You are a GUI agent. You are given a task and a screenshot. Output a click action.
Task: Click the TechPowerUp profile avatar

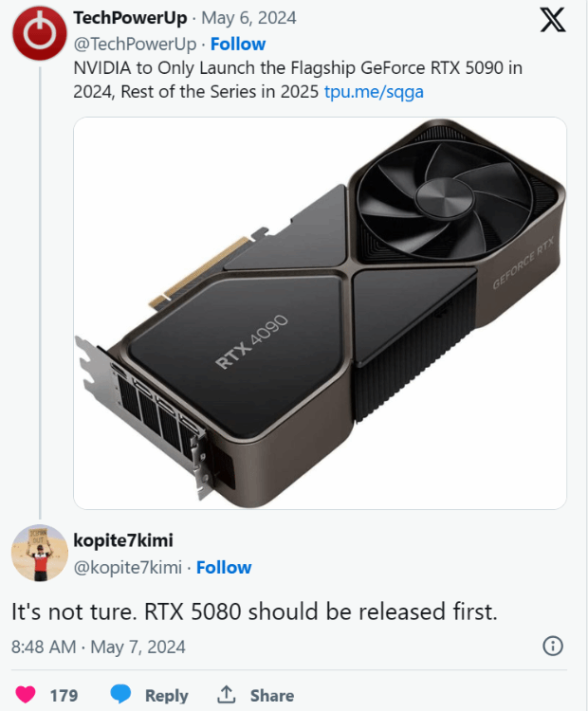click(x=39, y=31)
